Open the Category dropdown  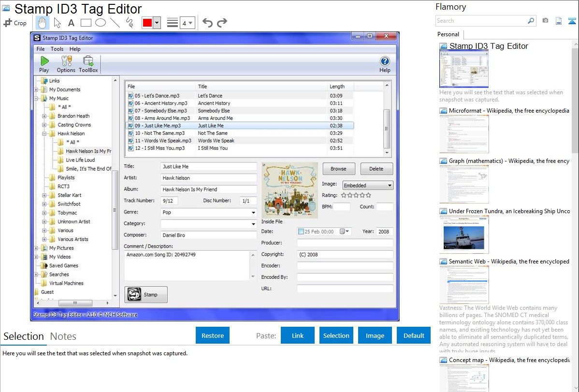point(209,223)
